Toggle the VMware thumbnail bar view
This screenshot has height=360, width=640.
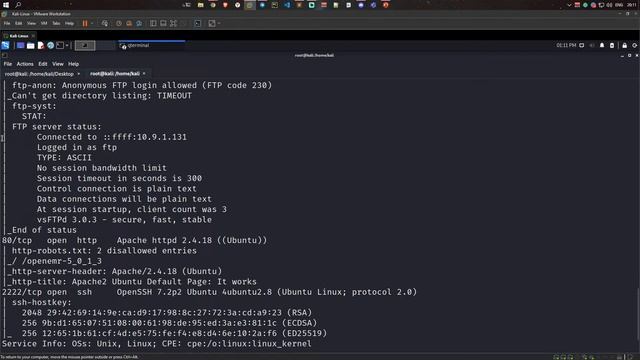(163, 24)
